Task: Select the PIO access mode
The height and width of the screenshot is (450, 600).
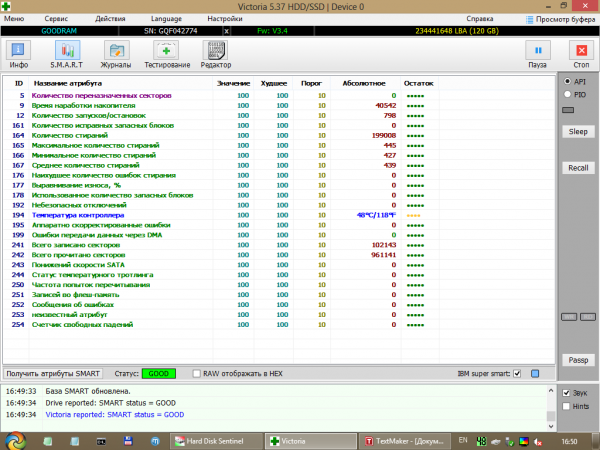Action: pyautogui.click(x=569, y=94)
